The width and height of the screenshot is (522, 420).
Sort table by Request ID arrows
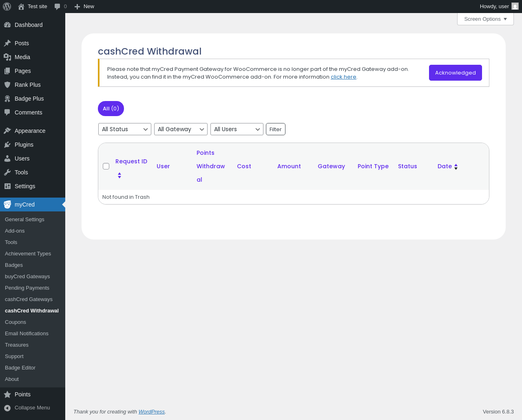119,175
